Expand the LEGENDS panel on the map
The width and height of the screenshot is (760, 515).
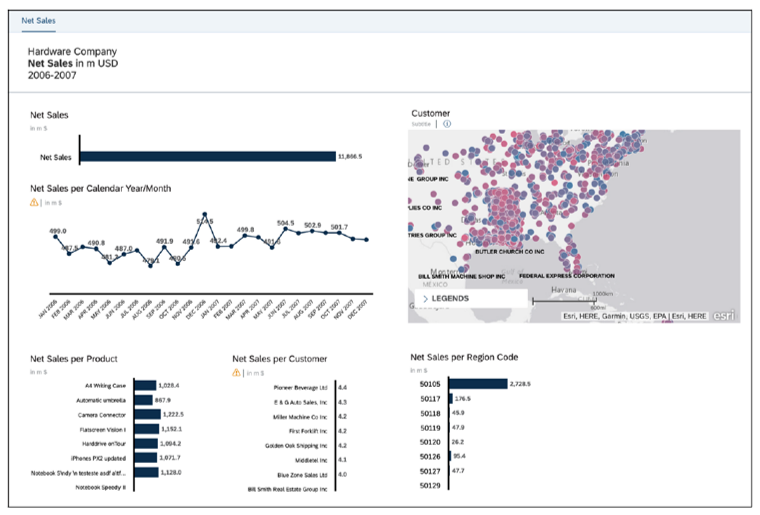point(426,298)
